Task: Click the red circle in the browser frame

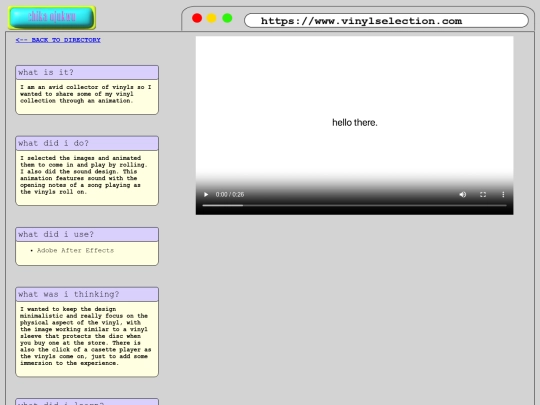Action: [x=197, y=18]
